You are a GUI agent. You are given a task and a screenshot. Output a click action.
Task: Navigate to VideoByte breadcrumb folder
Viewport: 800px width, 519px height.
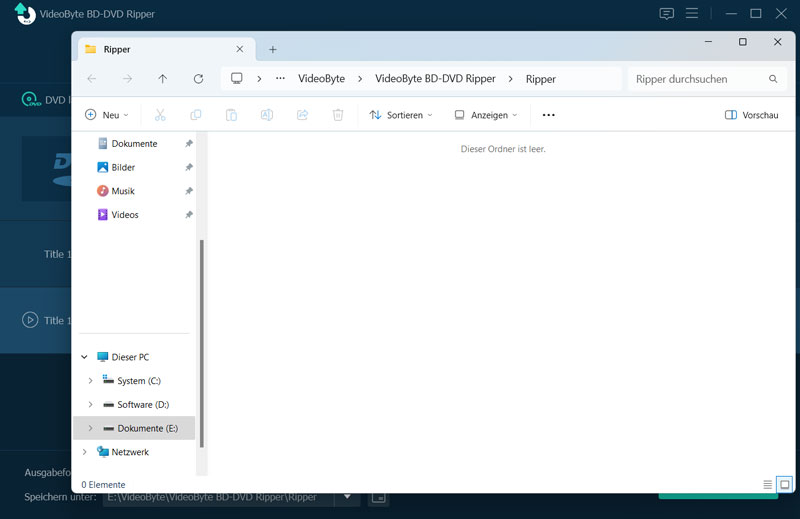point(321,79)
